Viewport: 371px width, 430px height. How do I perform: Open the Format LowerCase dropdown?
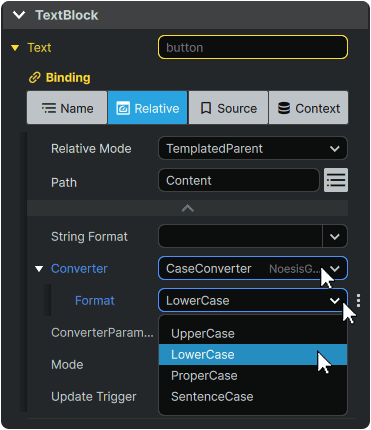coord(253,300)
